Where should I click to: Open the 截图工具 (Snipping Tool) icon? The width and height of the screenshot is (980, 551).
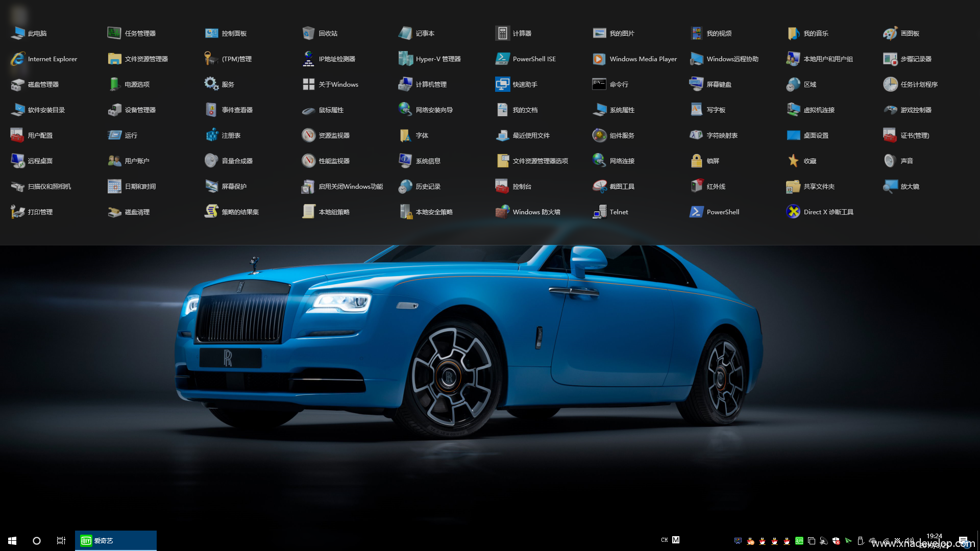[599, 186]
